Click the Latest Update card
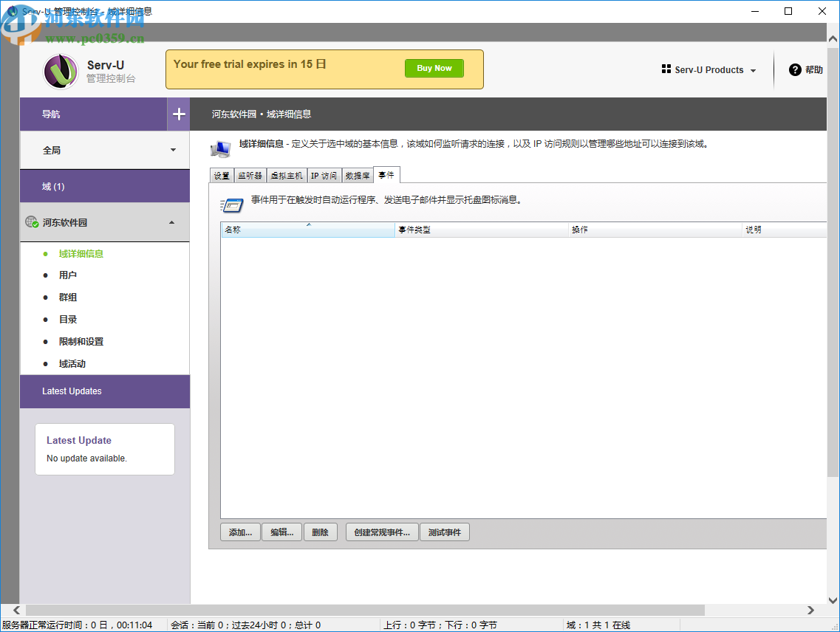This screenshot has height=632, width=840. 105,450
